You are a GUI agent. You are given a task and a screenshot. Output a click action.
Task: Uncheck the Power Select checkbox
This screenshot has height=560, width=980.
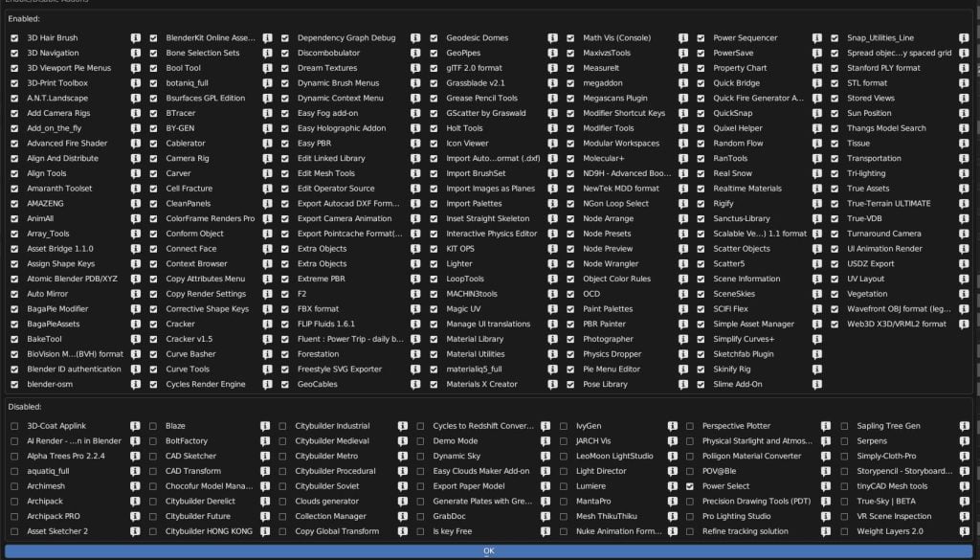[x=690, y=486]
